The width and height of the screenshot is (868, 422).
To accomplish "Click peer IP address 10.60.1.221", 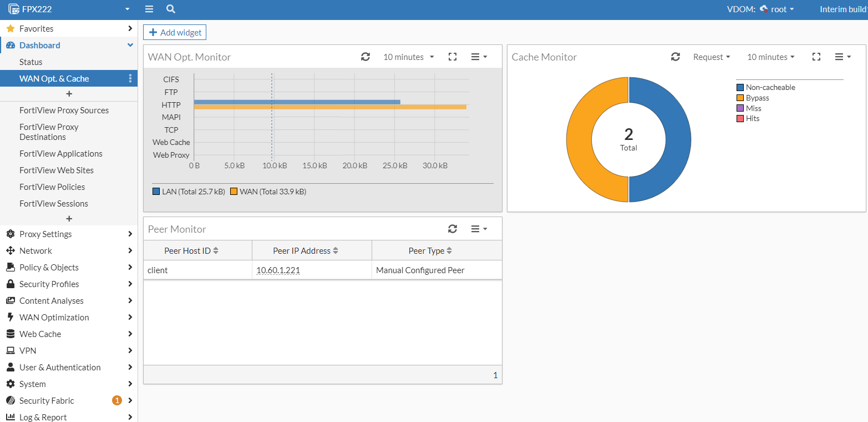I will pos(278,270).
